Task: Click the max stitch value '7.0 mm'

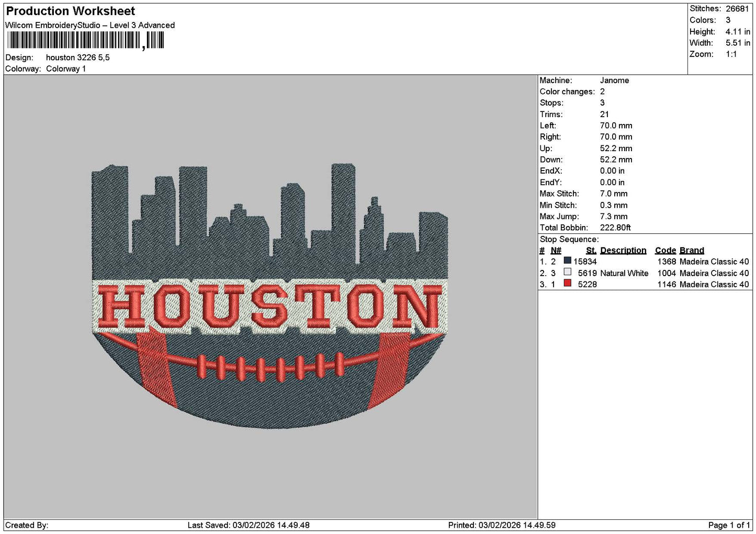Action: (614, 194)
